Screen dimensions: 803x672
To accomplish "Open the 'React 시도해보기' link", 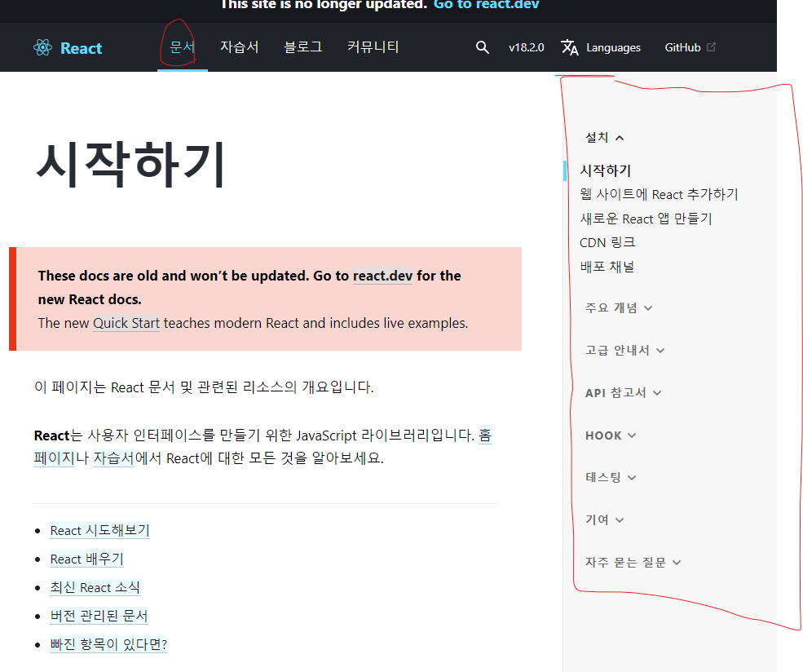I will tap(99, 530).
